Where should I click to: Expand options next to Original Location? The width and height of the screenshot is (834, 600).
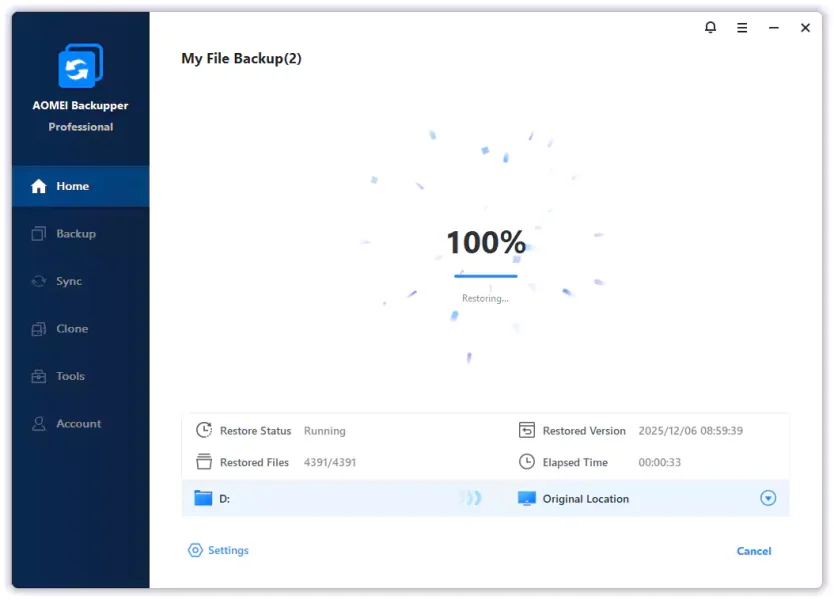(767, 498)
